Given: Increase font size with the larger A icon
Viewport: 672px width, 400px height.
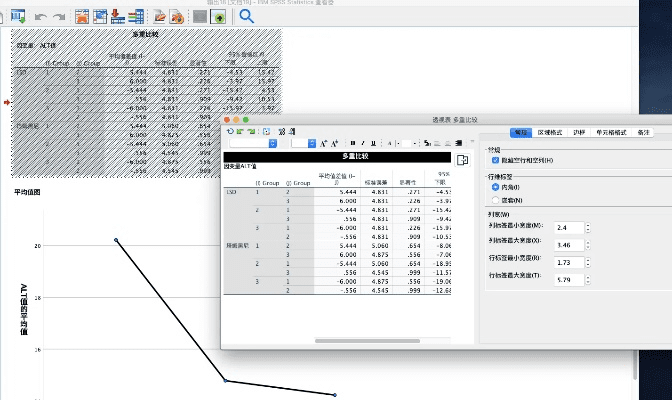Looking at the screenshot, I should [323, 143].
